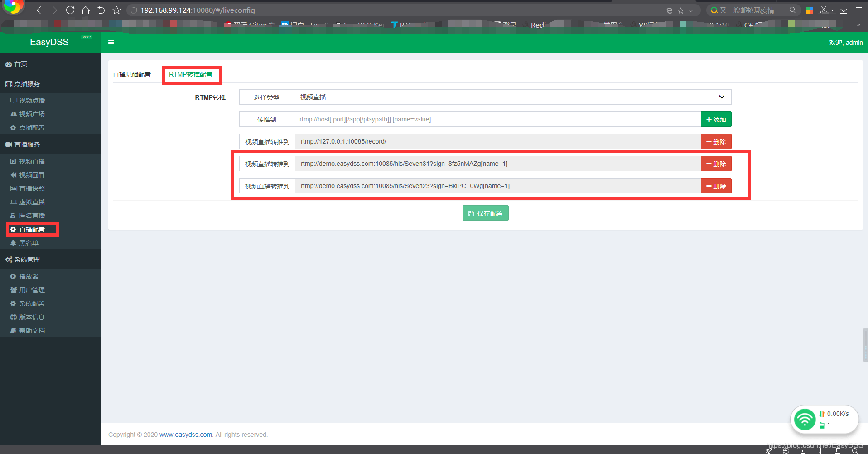Toggle the sidebar hamburger menu

pos(111,42)
